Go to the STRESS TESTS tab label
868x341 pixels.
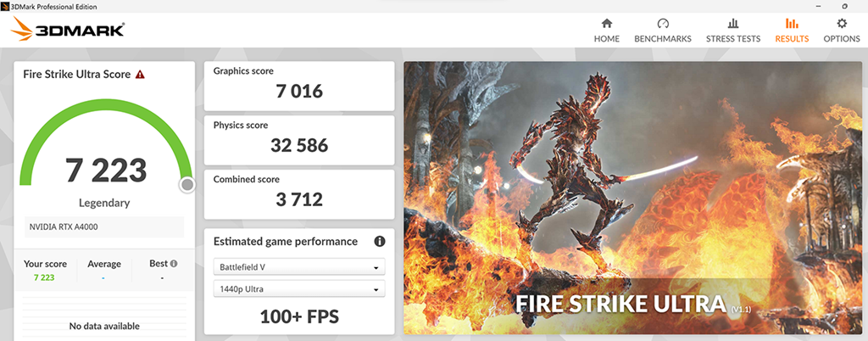click(x=733, y=39)
